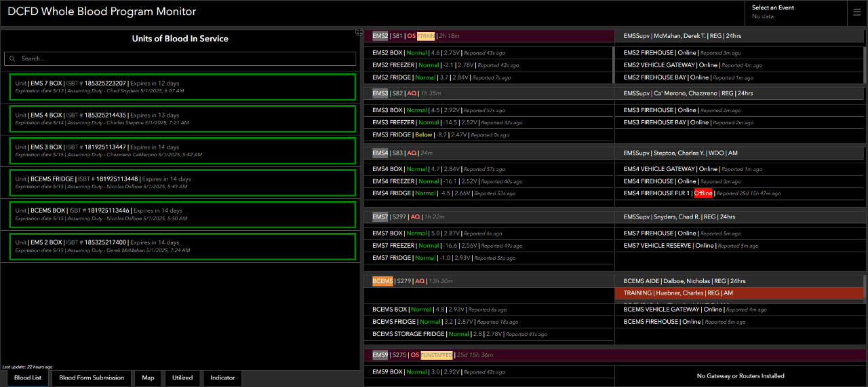Click the BCEMS VEHICLE GATEWAY row
The width and height of the screenshot is (868, 387).
[x=741, y=310]
